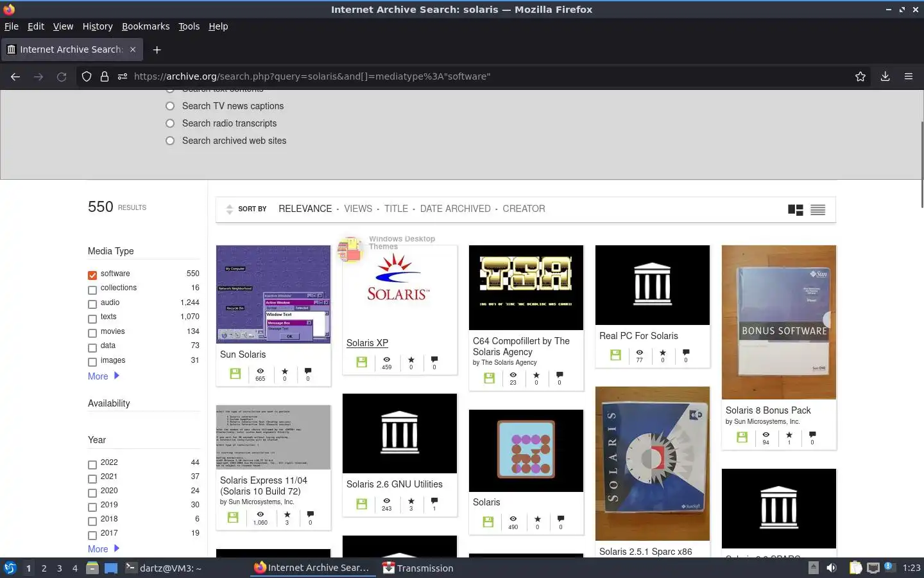Open the taskbar start menu icon

tap(10, 568)
